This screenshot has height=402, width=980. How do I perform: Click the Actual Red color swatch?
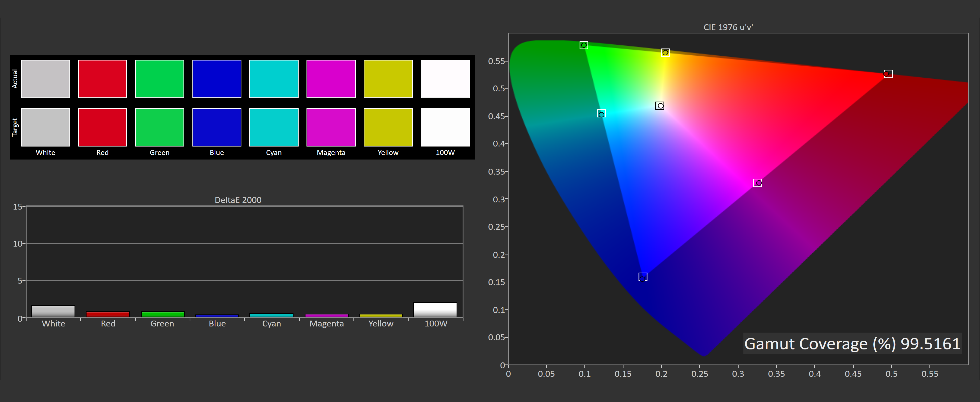[102, 79]
